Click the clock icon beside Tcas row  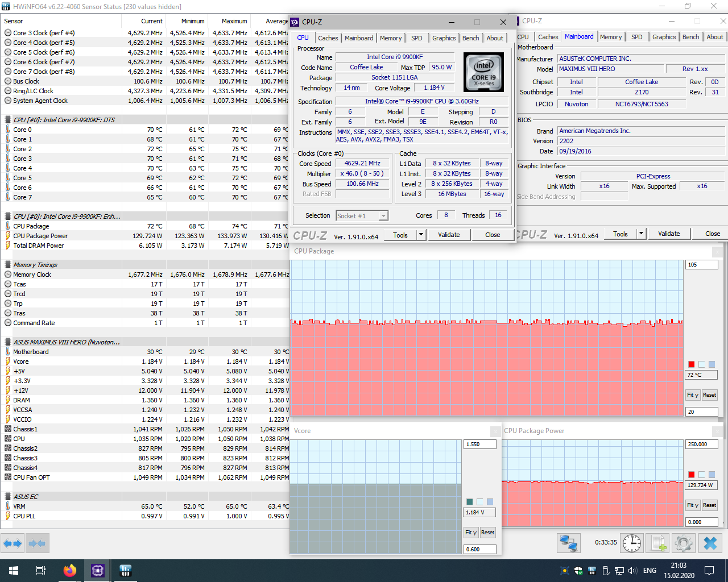8,284
